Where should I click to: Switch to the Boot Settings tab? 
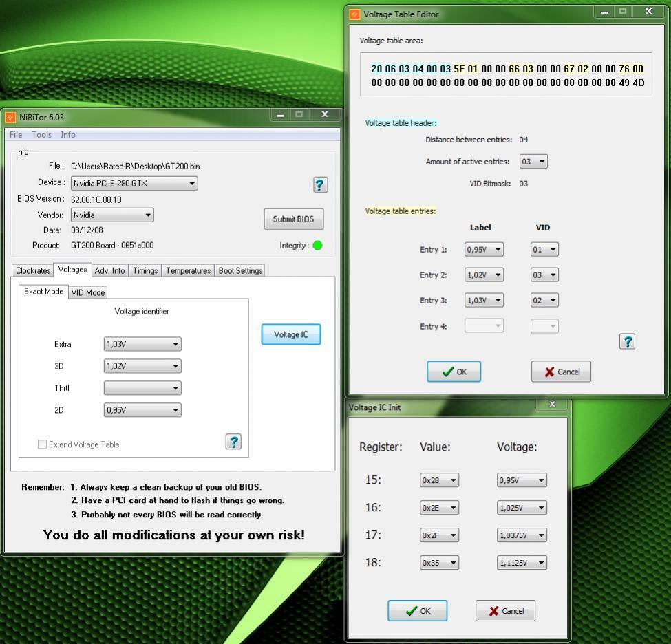(240, 270)
